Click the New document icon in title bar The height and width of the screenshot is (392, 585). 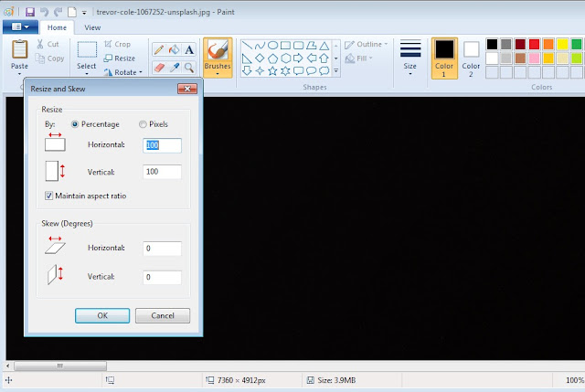click(72, 12)
